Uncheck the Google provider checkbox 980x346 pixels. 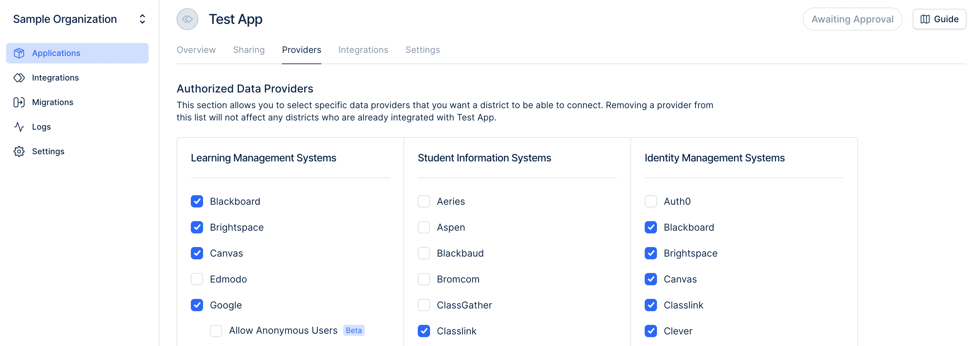[x=197, y=305]
